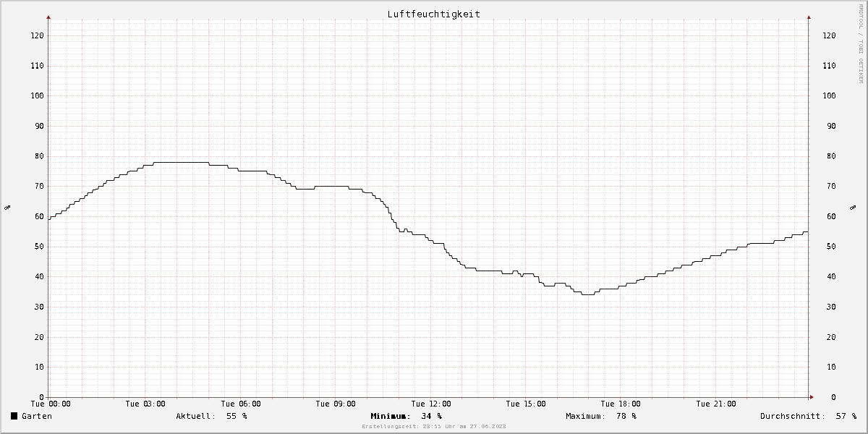Click the 30 label on the left axis
The height and width of the screenshot is (434, 868).
39,307
